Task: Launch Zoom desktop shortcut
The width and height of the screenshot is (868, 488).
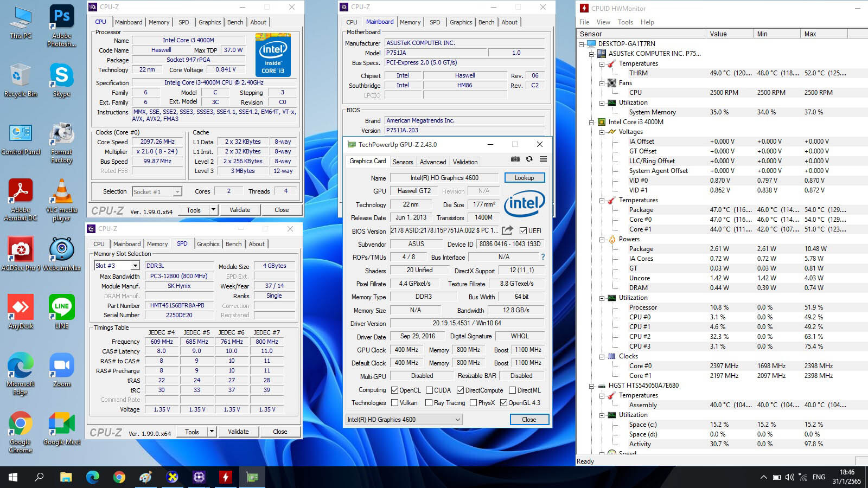Action: tap(61, 370)
